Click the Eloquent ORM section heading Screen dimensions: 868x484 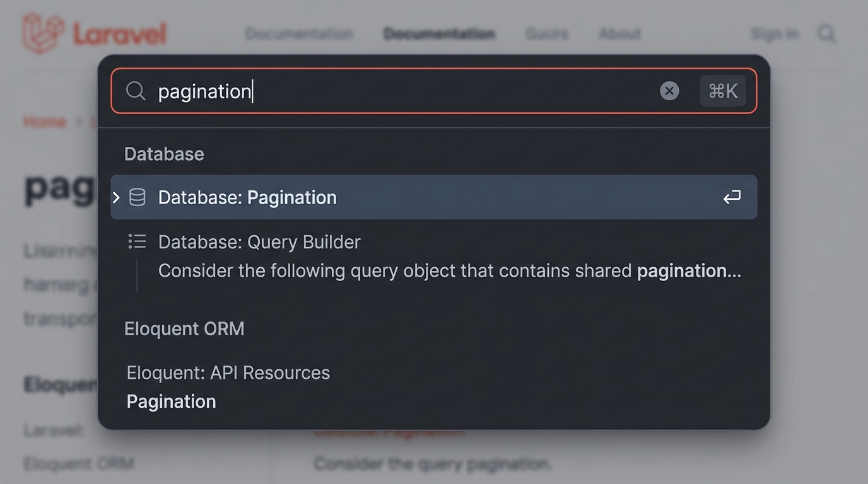(x=184, y=328)
